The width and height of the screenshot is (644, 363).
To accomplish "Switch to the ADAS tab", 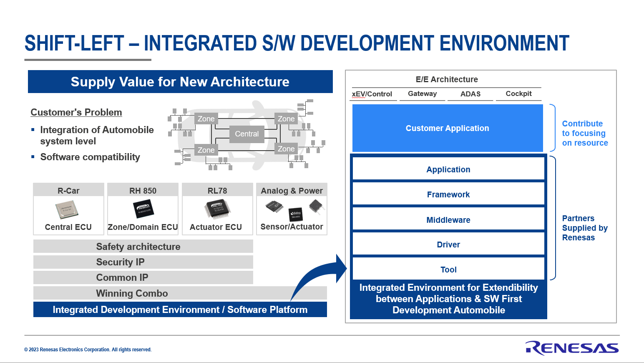I will pos(470,94).
